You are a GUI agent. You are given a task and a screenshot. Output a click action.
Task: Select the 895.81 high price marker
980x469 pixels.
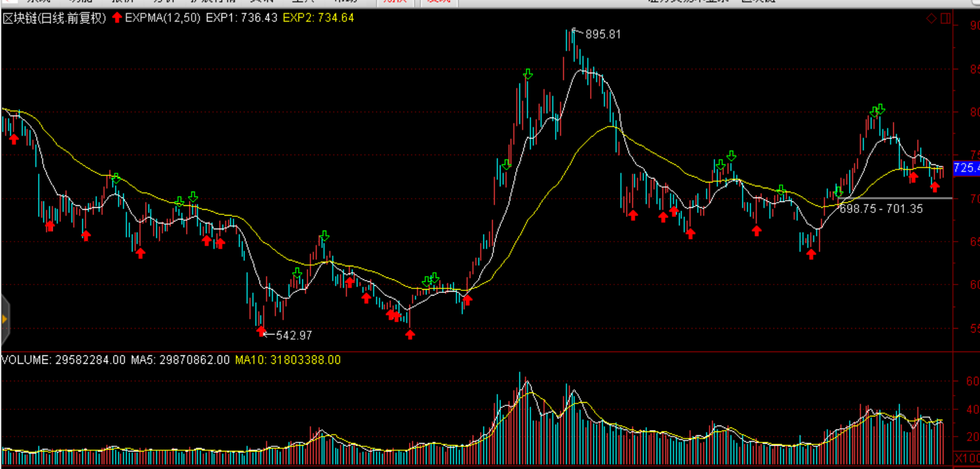tap(602, 34)
